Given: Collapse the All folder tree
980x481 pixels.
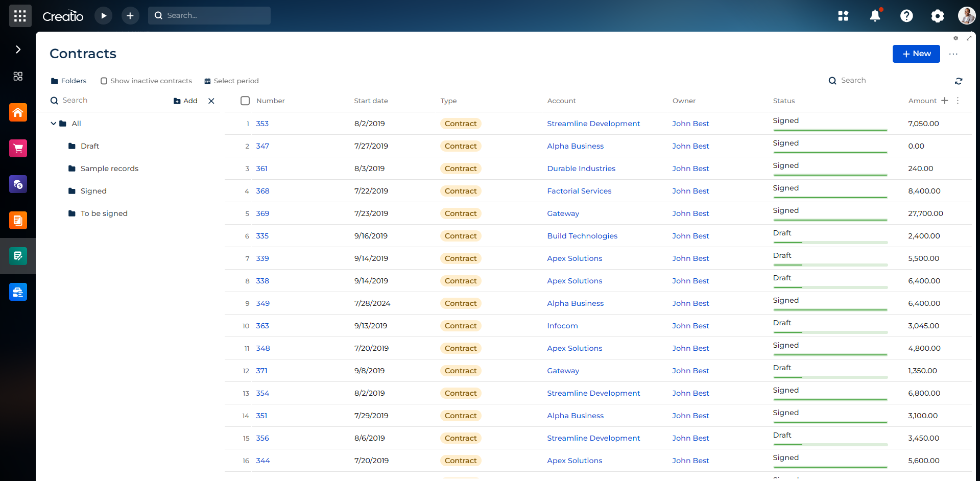Looking at the screenshot, I should click(53, 123).
